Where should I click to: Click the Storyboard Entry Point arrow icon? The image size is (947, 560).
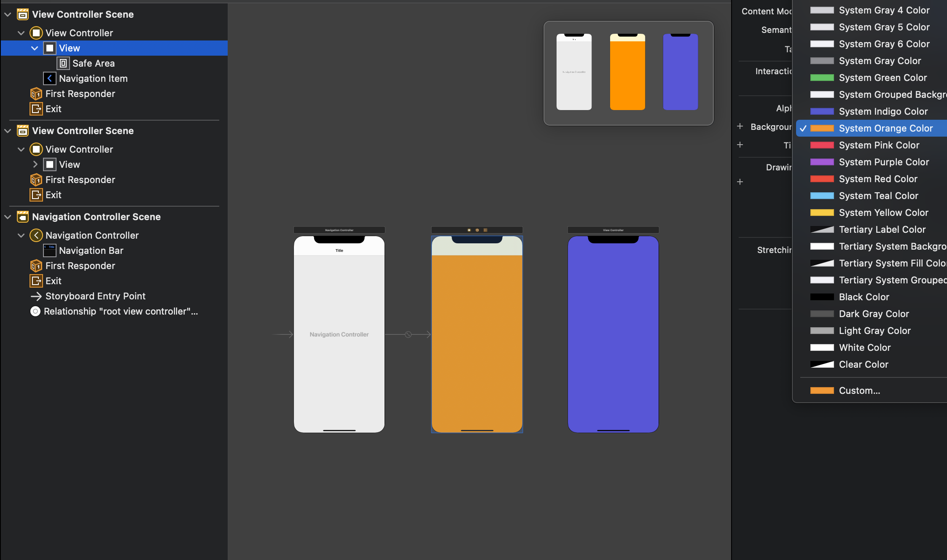tap(36, 296)
